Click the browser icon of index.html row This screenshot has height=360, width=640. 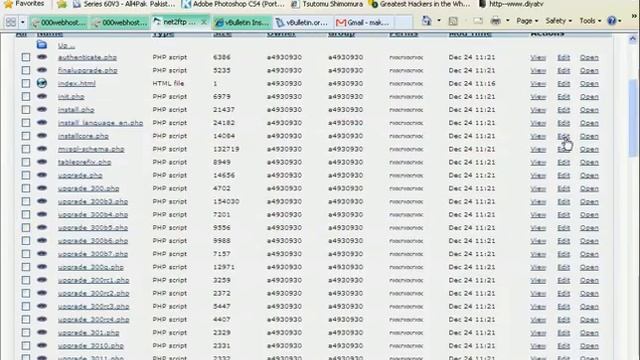tap(42, 83)
